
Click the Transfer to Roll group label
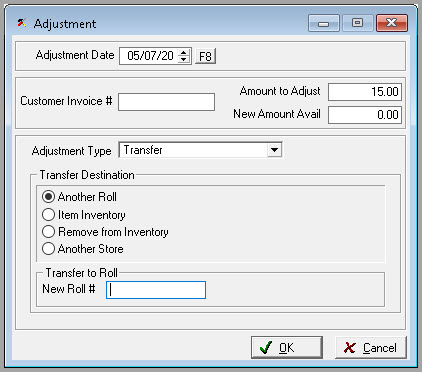point(82,273)
